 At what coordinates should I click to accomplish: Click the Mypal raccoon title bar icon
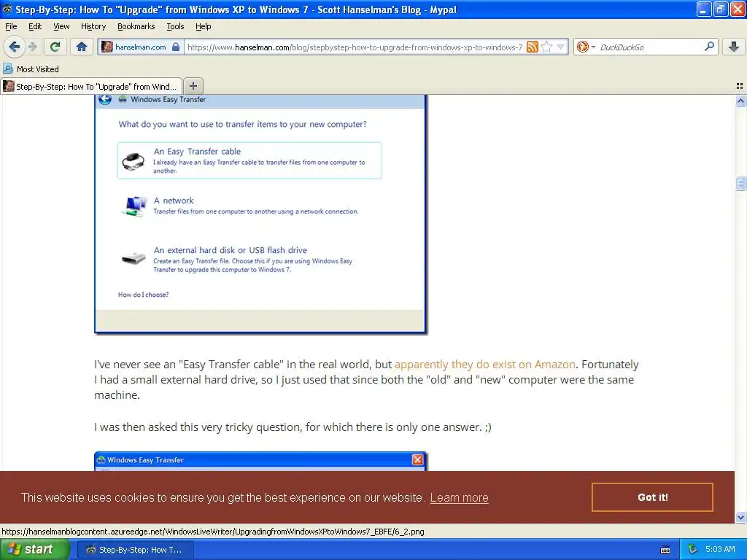tap(7, 9)
